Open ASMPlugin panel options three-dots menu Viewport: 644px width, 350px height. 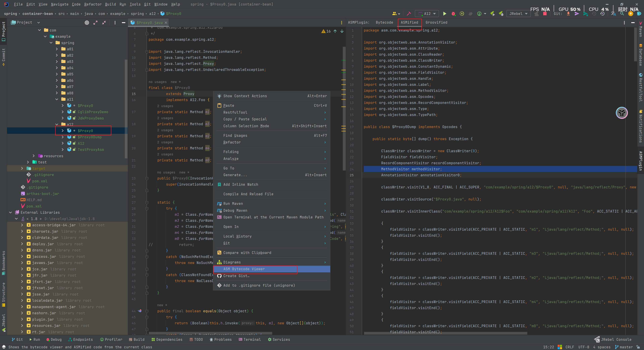[x=624, y=23]
